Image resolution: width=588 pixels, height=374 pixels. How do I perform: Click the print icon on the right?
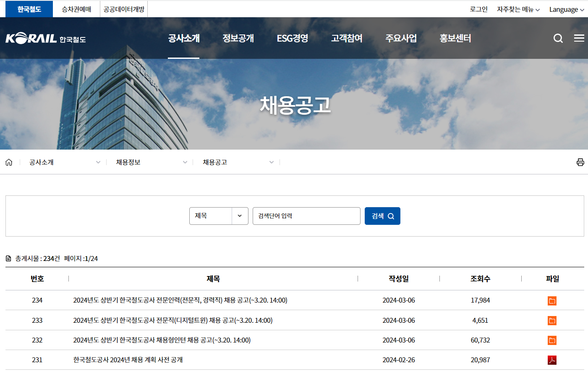(x=581, y=162)
